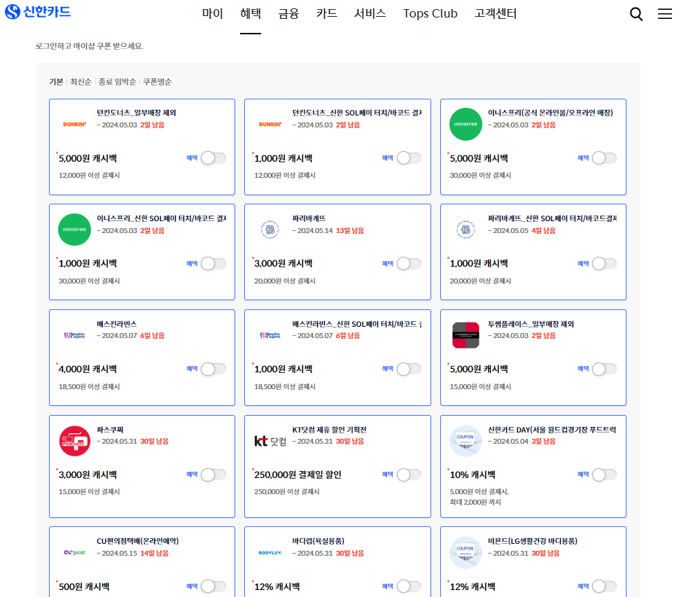
Task: Turn on 파리바게뜨 3,000원 캐시백 switch
Action: coord(409,264)
